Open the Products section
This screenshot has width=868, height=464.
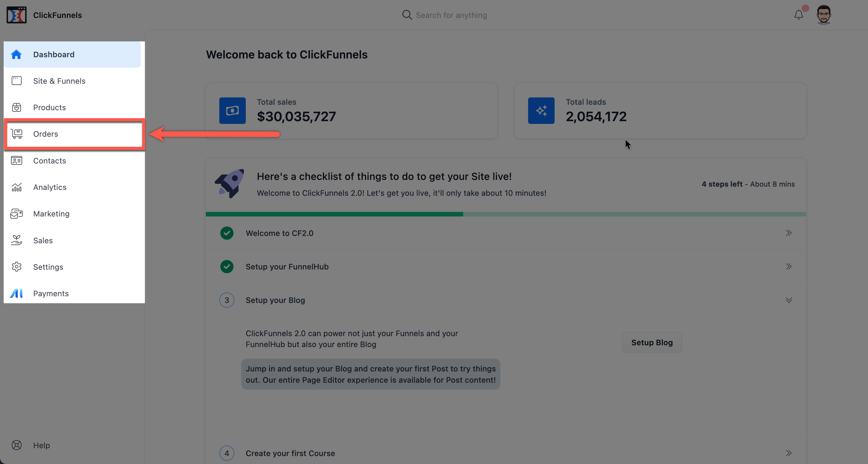(72, 107)
